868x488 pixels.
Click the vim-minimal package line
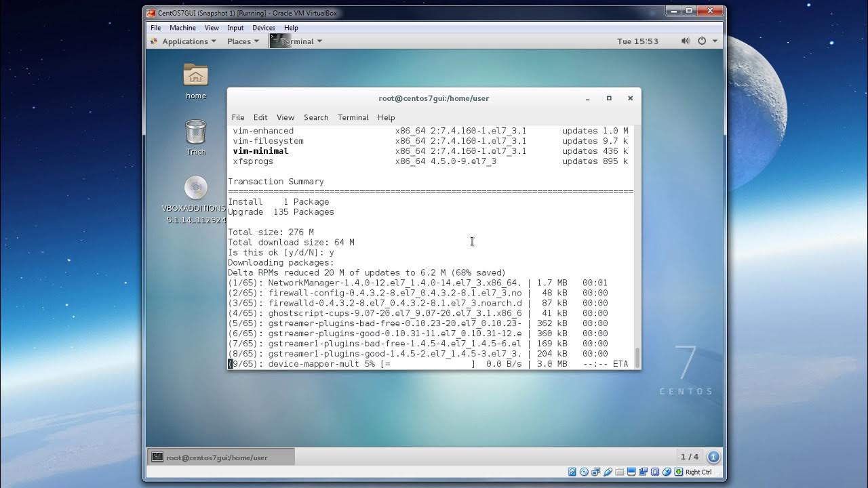pos(431,151)
